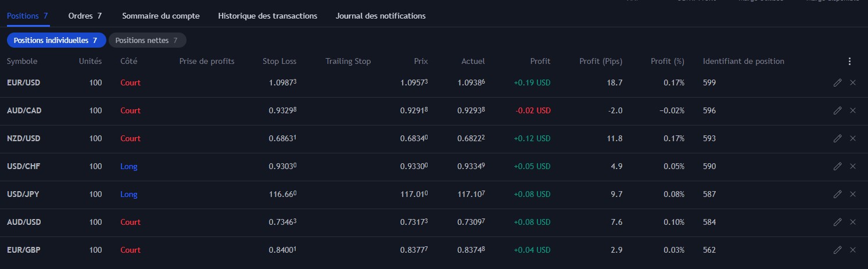Click the Profit (%) column header
This screenshot has height=269, width=868.
pos(668,61)
